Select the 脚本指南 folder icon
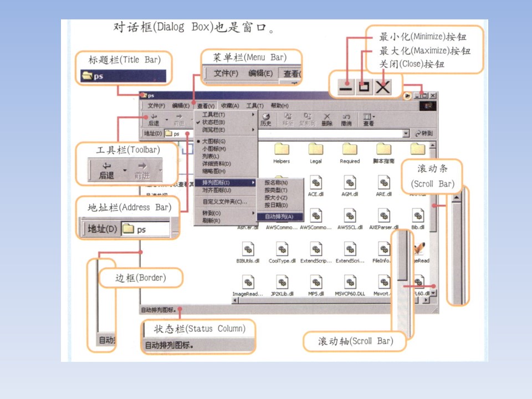This screenshot has height=399, width=532. [383, 149]
